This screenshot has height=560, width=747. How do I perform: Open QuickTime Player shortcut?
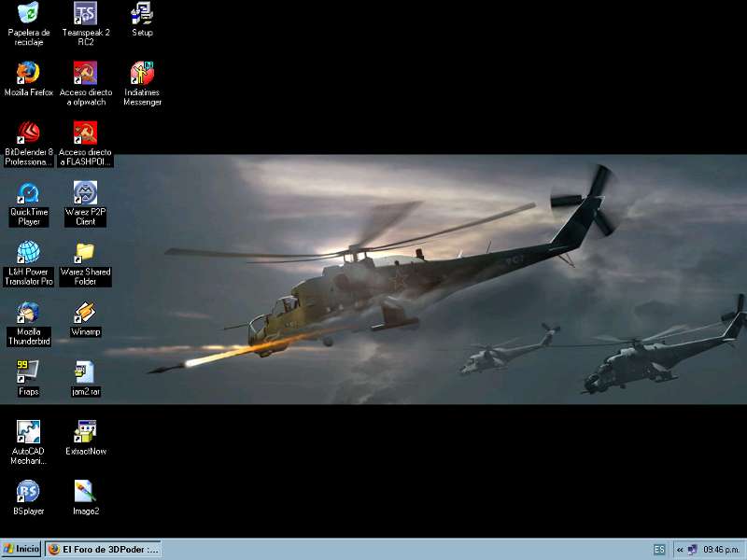(x=29, y=192)
